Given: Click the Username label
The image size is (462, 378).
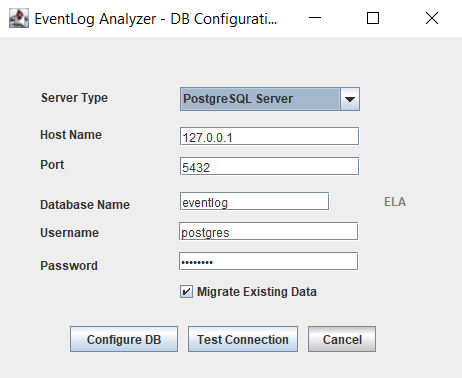Looking at the screenshot, I should (x=69, y=233).
